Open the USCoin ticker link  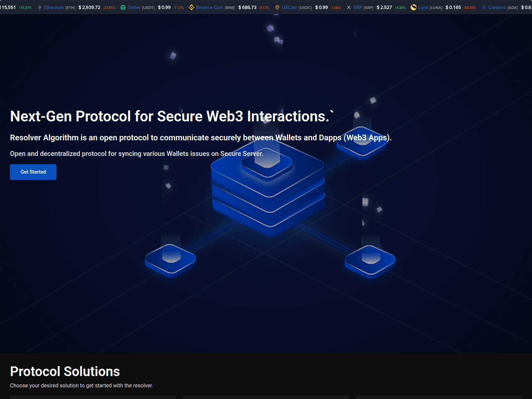pos(290,7)
